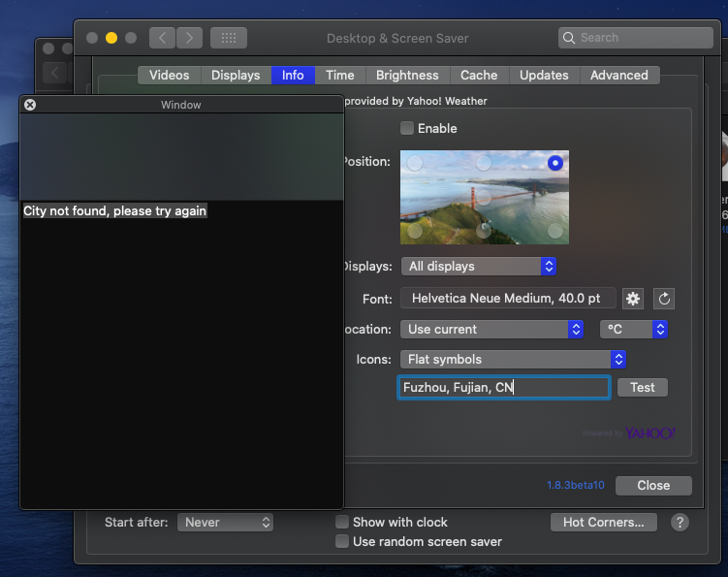Click the Fuzhou, Fujian, CN text field
The width and height of the screenshot is (728, 577).
[504, 388]
